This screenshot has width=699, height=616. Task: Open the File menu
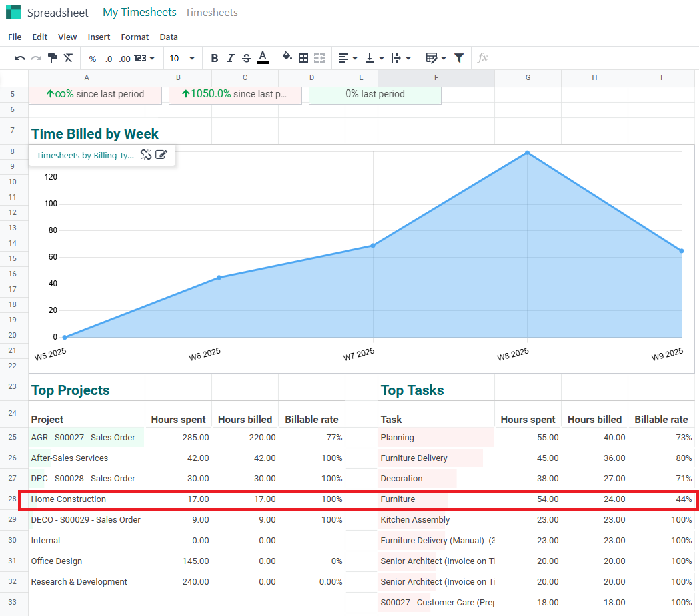pos(15,37)
